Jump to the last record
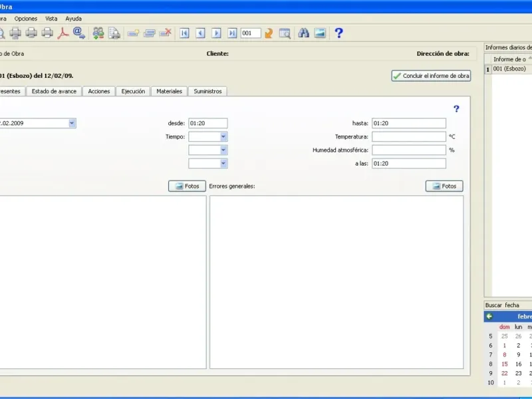 coord(232,33)
